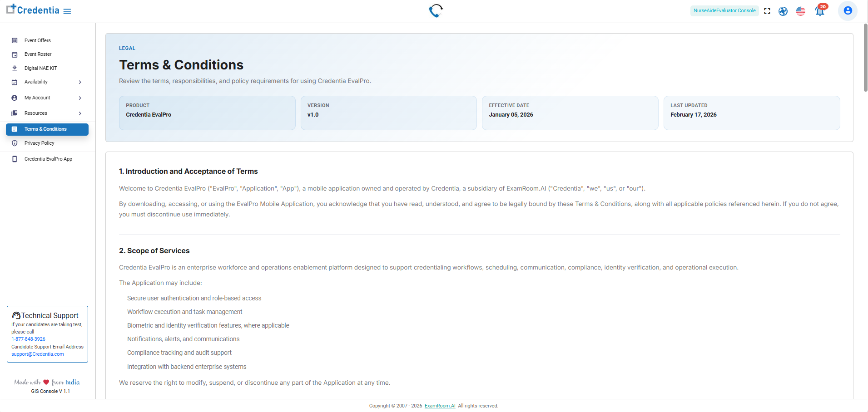Image resolution: width=868 pixels, height=412 pixels.
Task: Click the Event Offers sidebar icon
Action: pos(15,41)
